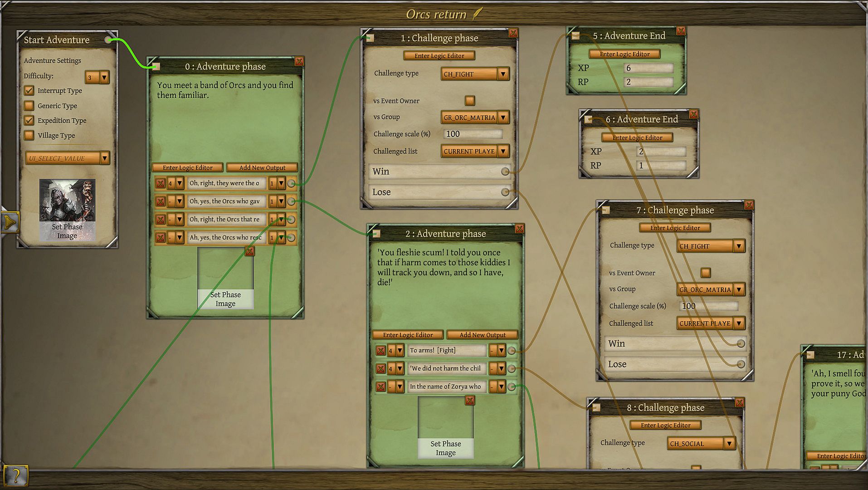Click node 0 input connector

pos(156,67)
